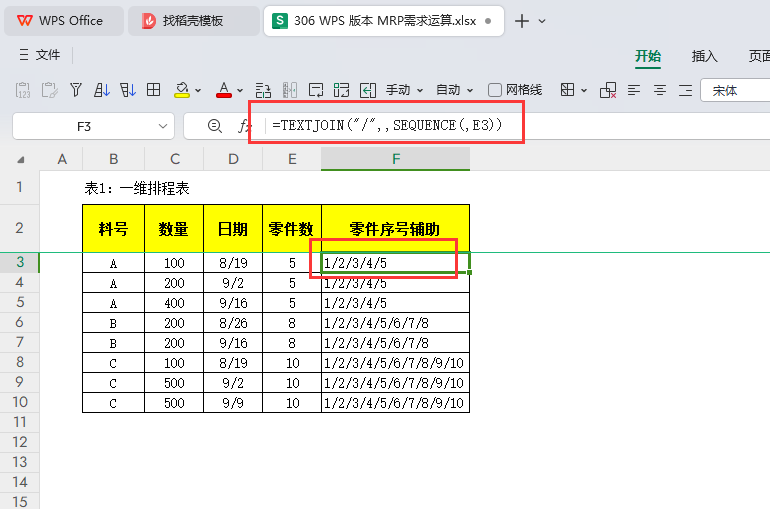Select row 11 header
This screenshot has width=770, height=509.
pos(20,422)
